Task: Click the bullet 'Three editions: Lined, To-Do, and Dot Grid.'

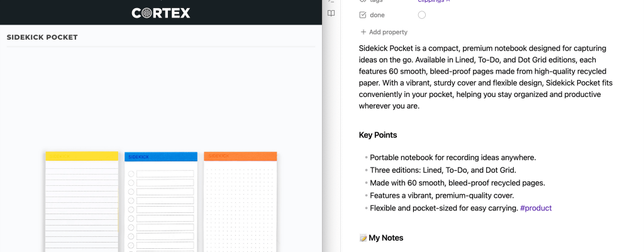Action: coord(443,169)
